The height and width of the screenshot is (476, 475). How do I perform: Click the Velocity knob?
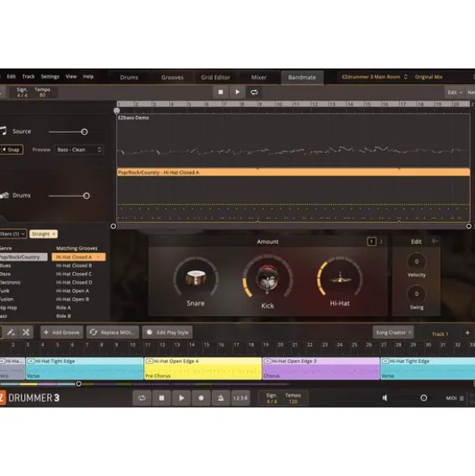click(x=416, y=262)
